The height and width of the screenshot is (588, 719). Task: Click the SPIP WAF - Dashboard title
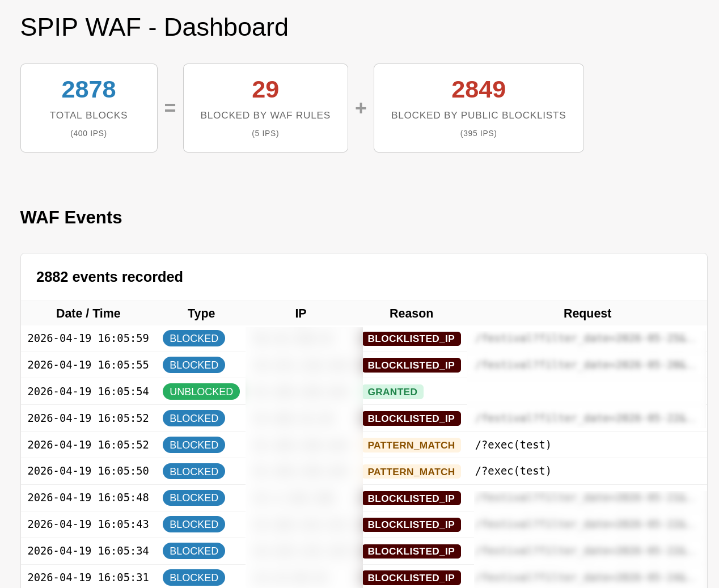[x=154, y=27]
